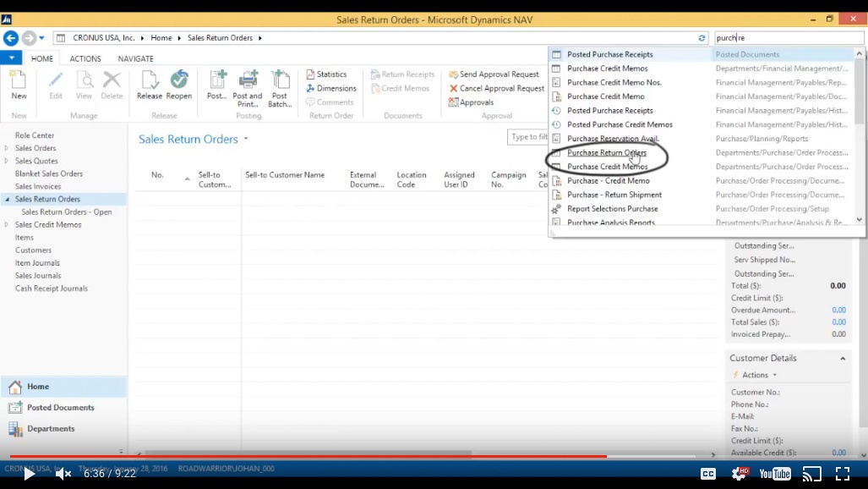Collapse the Sales Return Orders tree node
Image resolution: width=868 pixels, height=489 pixels.
[x=7, y=199]
